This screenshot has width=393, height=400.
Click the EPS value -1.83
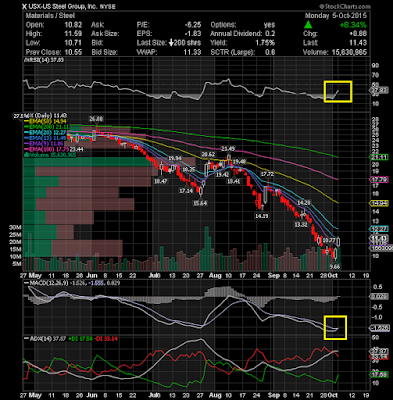tap(192, 34)
